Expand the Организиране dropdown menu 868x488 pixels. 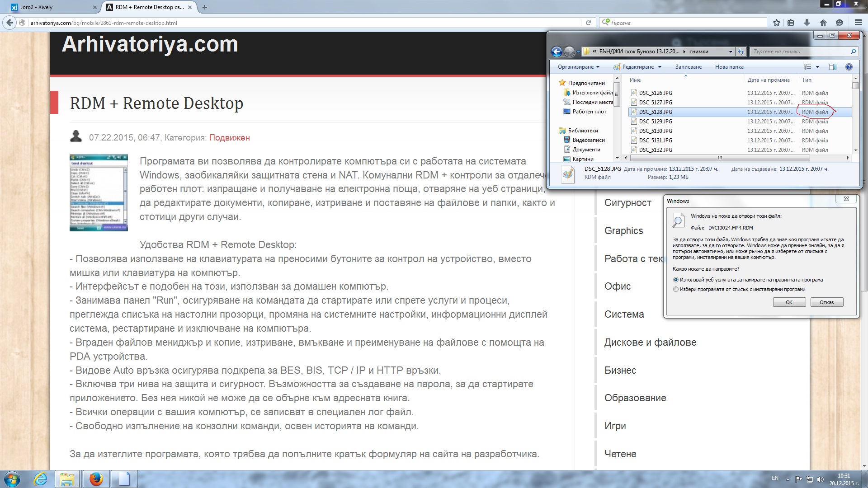[x=578, y=67]
